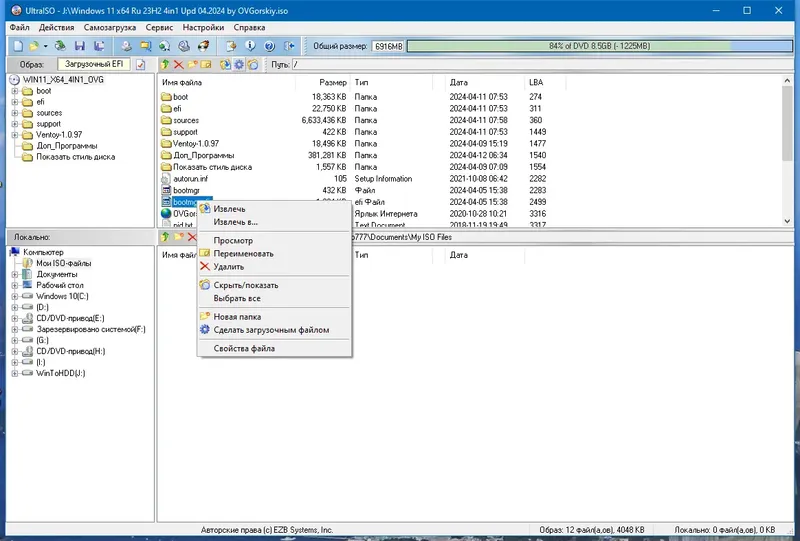This screenshot has height=541, width=800.
Task: Open the dropdown arrow beside the Open icon
Action: (x=45, y=46)
